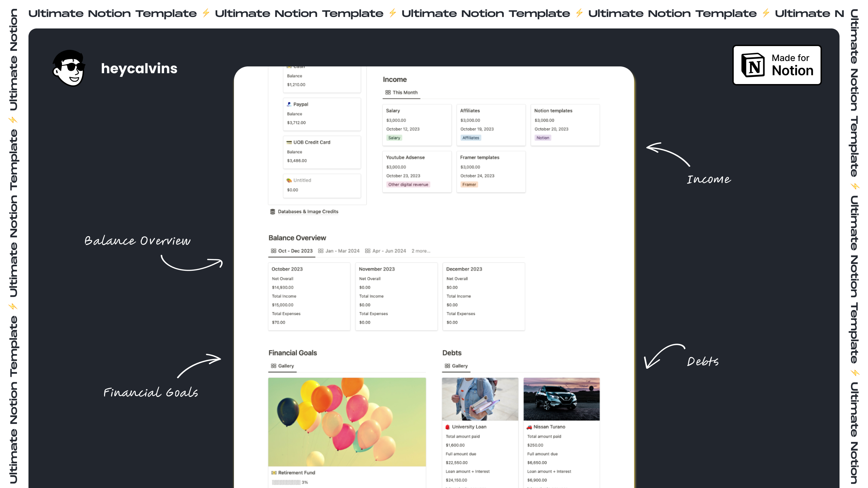The image size is (868, 488).
Task: Open the November 2023 balance card
Action: click(x=397, y=297)
